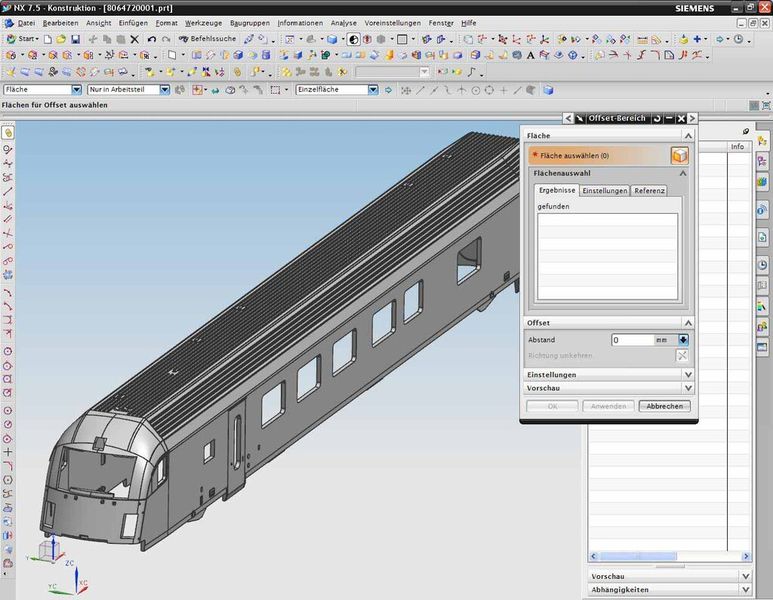Open the Fläche selection filter dropdown
Viewport: 773px width, 600px height.
pyautogui.click(x=77, y=90)
